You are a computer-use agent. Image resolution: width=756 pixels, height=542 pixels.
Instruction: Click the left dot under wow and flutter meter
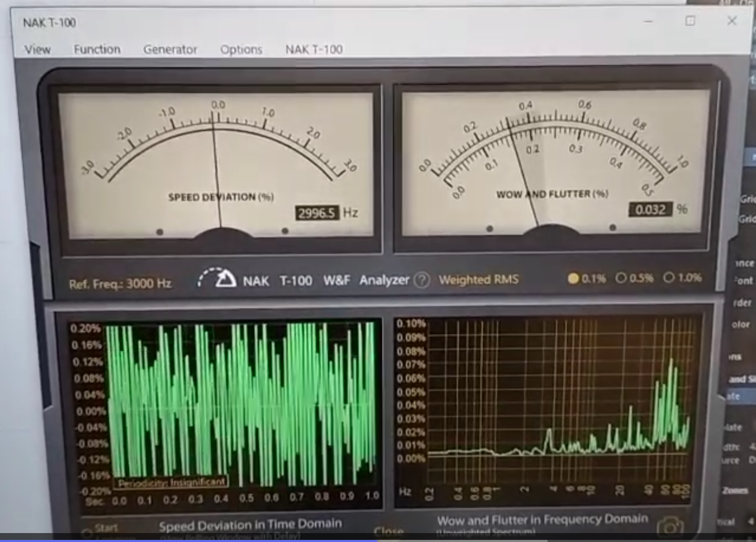pyautogui.click(x=490, y=229)
